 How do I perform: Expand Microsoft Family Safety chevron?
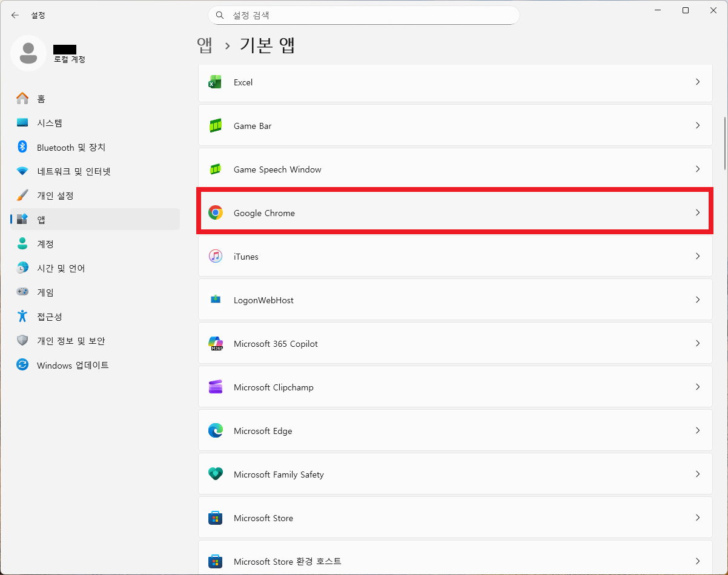[x=698, y=474]
